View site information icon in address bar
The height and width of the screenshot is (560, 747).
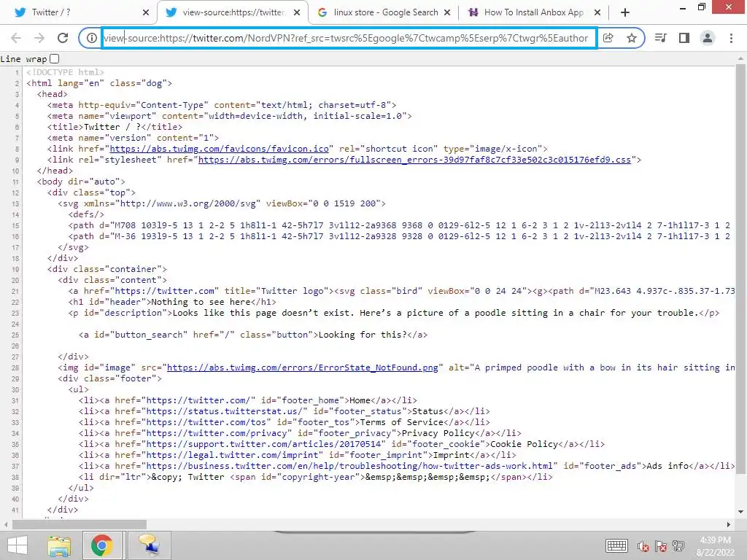pos(91,38)
